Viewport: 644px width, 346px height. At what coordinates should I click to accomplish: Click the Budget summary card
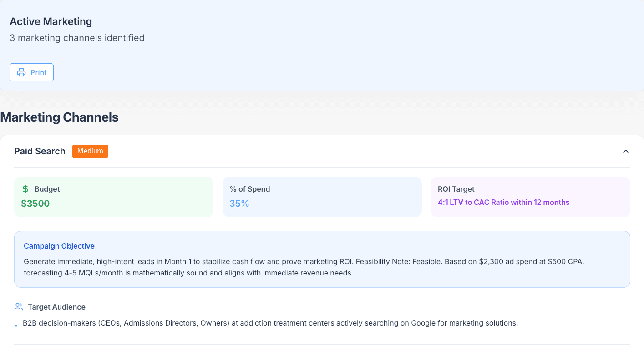114,197
